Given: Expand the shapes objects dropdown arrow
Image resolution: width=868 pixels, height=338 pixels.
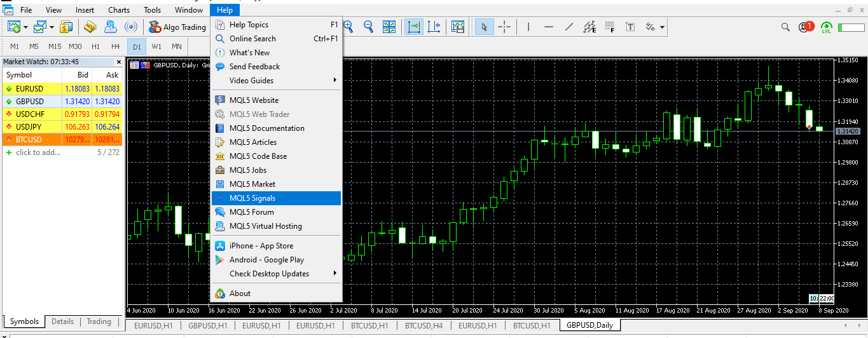Looking at the screenshot, I should tap(662, 27).
